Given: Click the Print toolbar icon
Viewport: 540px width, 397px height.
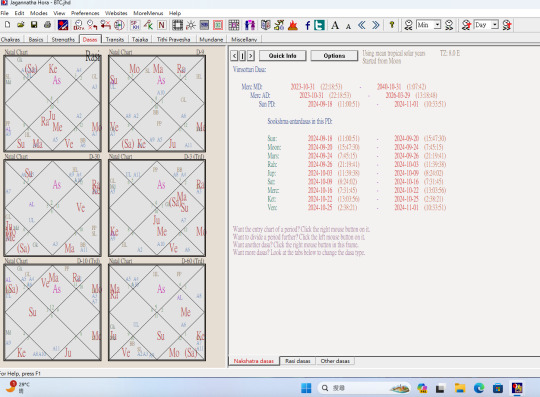Looking at the screenshot, I should click(48, 25).
